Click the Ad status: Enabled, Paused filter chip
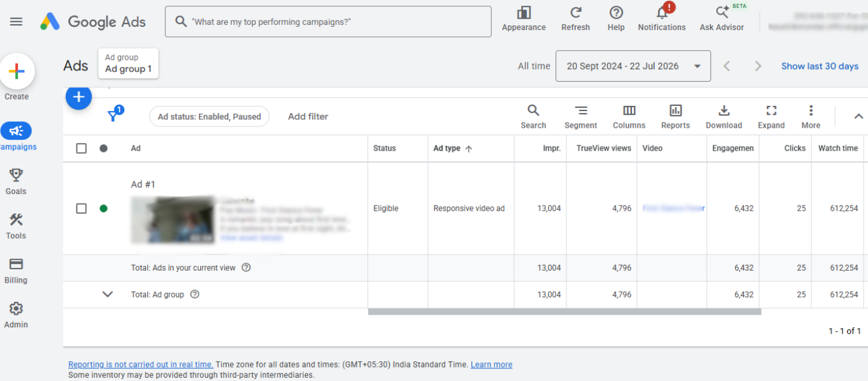 209,117
